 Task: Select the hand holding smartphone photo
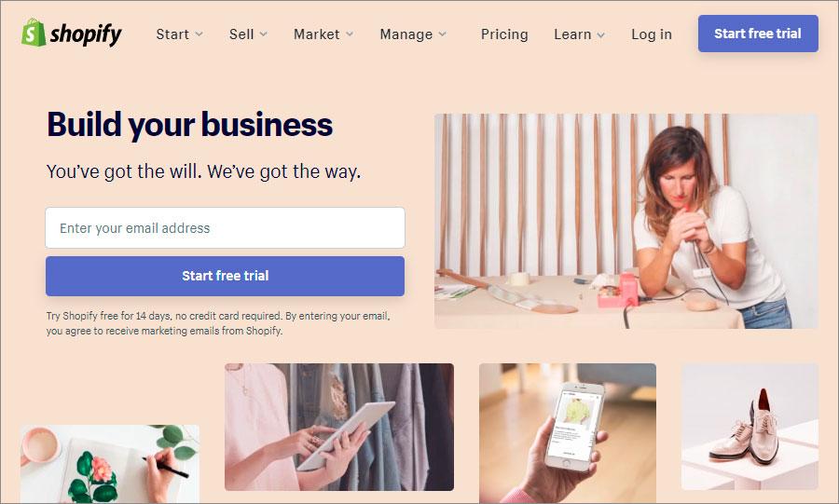[x=567, y=433]
